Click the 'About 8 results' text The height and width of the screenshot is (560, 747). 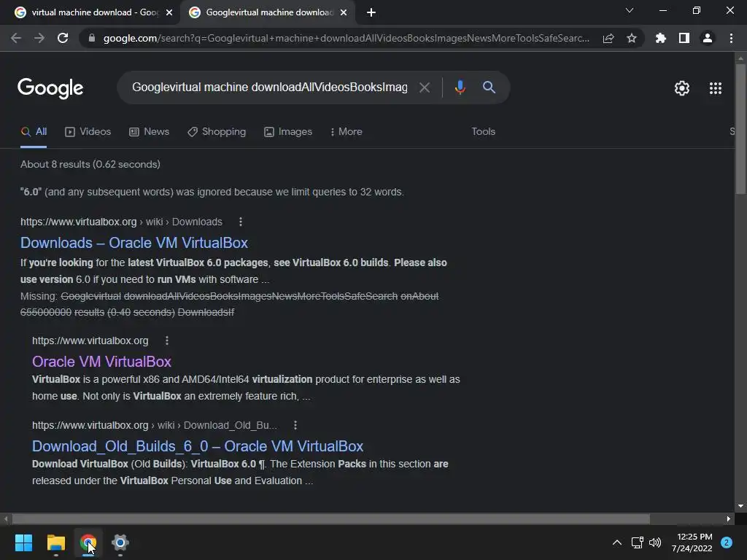(x=90, y=164)
